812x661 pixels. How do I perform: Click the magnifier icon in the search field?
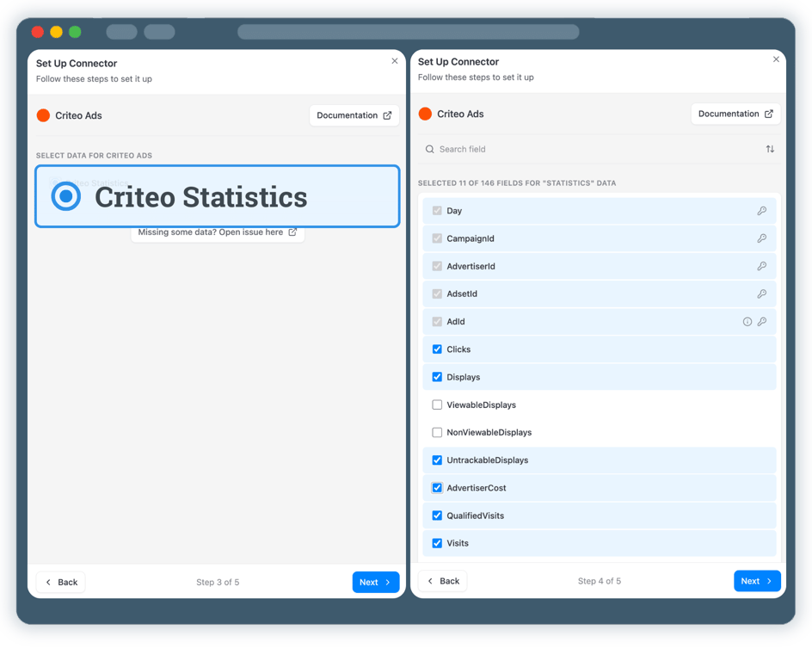click(430, 149)
